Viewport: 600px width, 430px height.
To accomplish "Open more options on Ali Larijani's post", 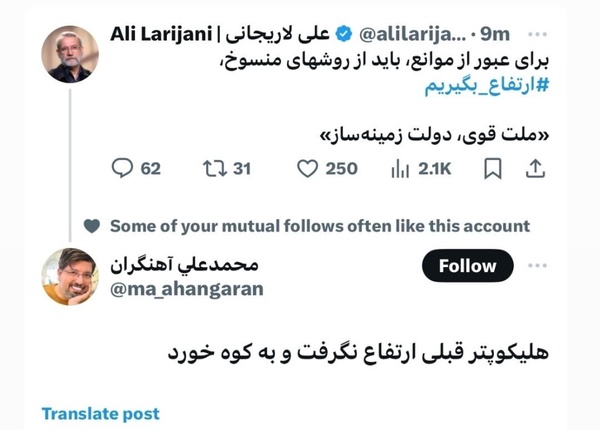I will [541, 33].
